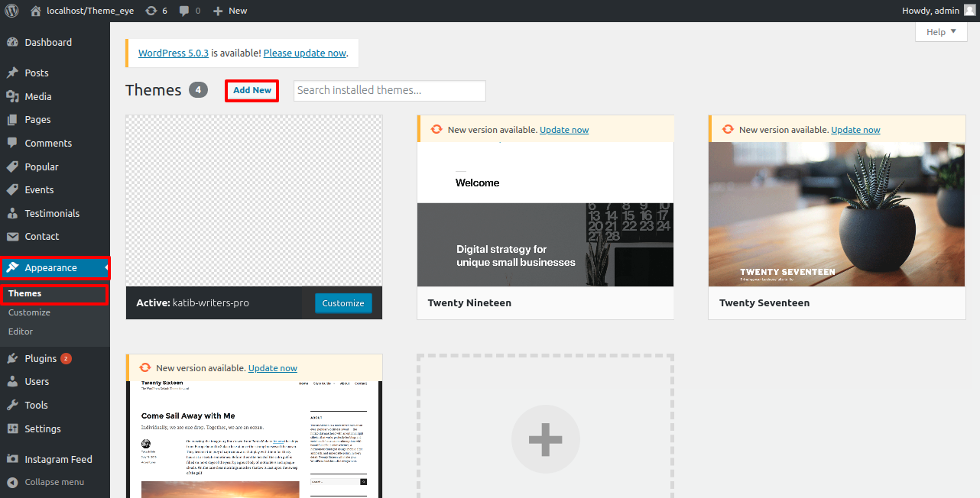Open Editor submenu under Appearance
The width and height of the screenshot is (980, 498).
pyautogui.click(x=21, y=331)
